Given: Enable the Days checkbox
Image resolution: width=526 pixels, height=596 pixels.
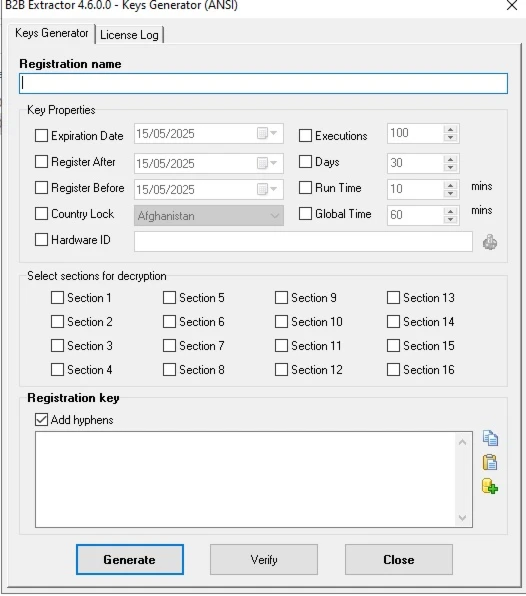Looking at the screenshot, I should pyautogui.click(x=305, y=162).
